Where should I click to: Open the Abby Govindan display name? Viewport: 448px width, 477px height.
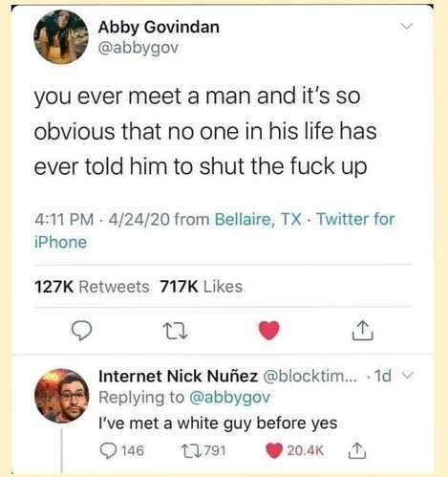pyautogui.click(x=159, y=27)
